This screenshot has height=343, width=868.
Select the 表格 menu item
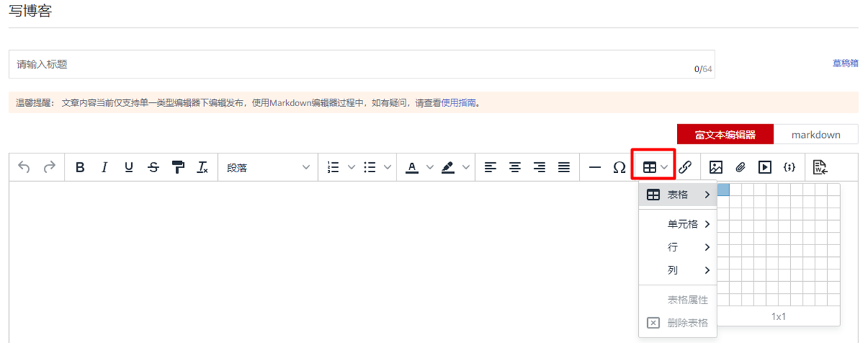[x=678, y=195]
